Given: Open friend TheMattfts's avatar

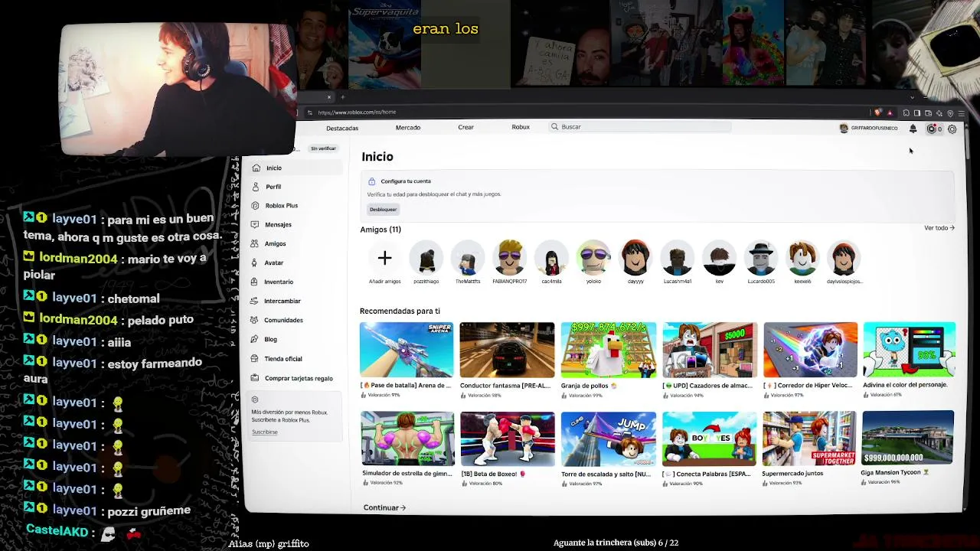Looking at the screenshot, I should click(468, 259).
